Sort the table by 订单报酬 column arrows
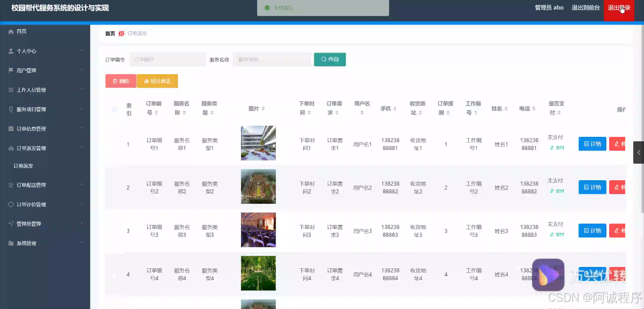644x309 pixels. (448, 113)
